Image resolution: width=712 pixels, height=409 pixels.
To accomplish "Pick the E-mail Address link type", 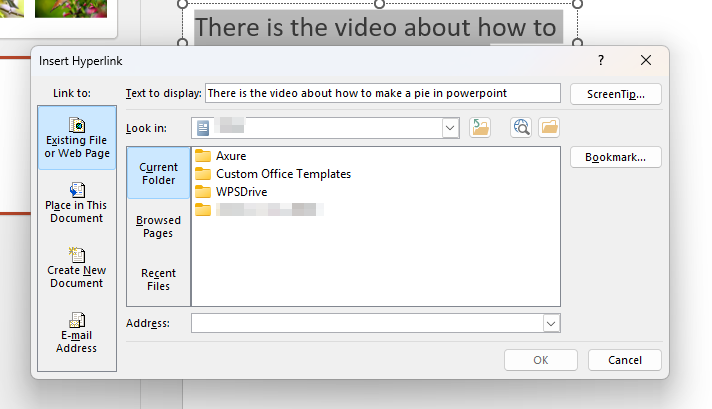I will point(77,333).
